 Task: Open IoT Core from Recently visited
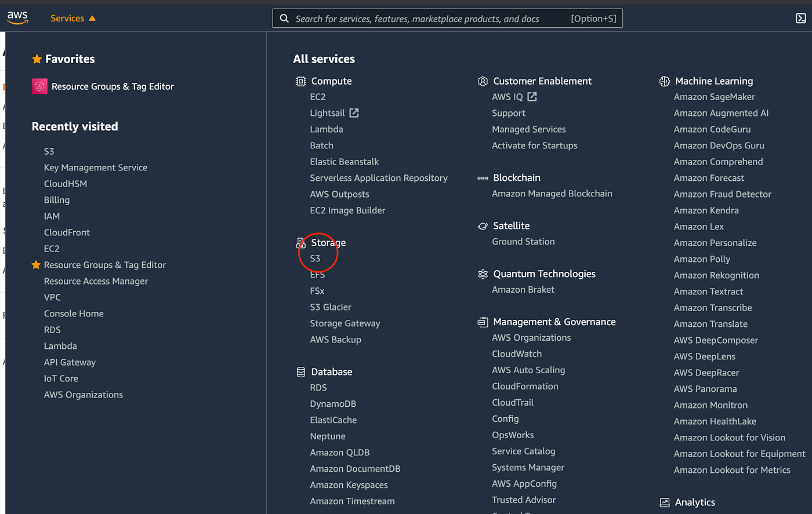[61, 378]
